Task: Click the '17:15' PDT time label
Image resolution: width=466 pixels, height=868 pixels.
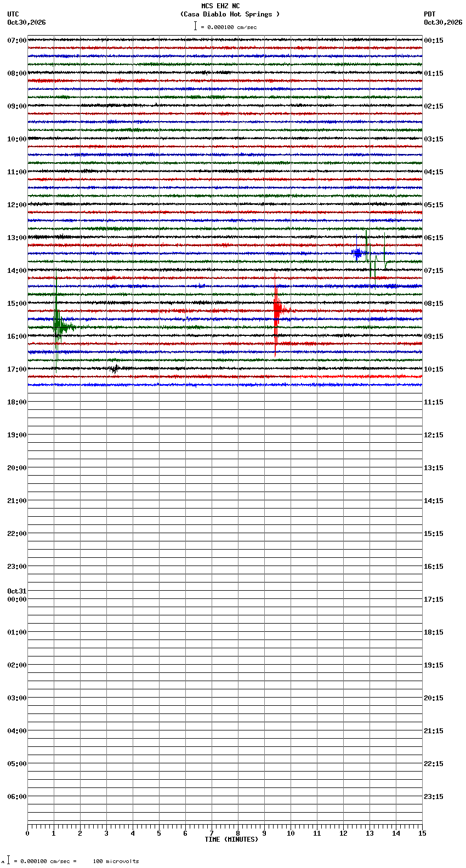Action: click(x=434, y=599)
